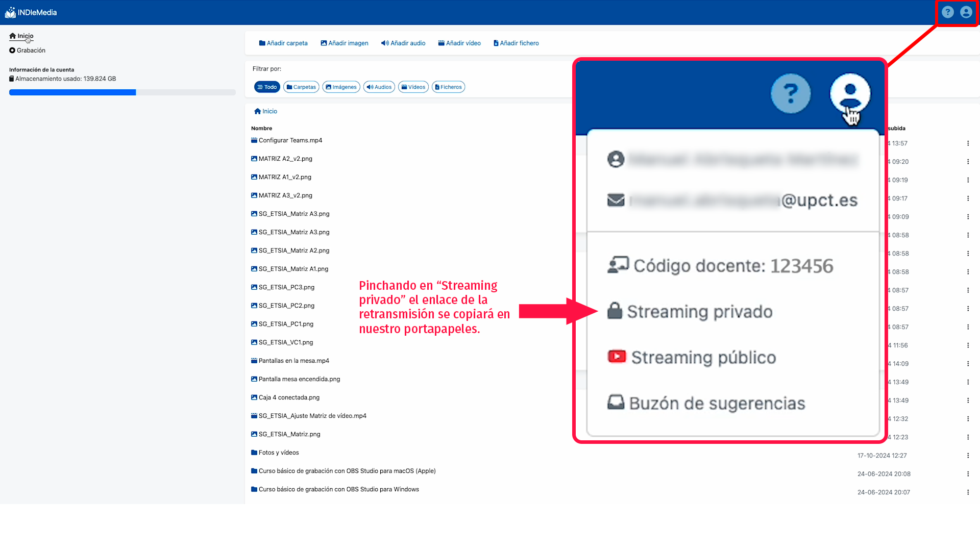
Task: Open the user profile icon menu
Action: click(966, 12)
